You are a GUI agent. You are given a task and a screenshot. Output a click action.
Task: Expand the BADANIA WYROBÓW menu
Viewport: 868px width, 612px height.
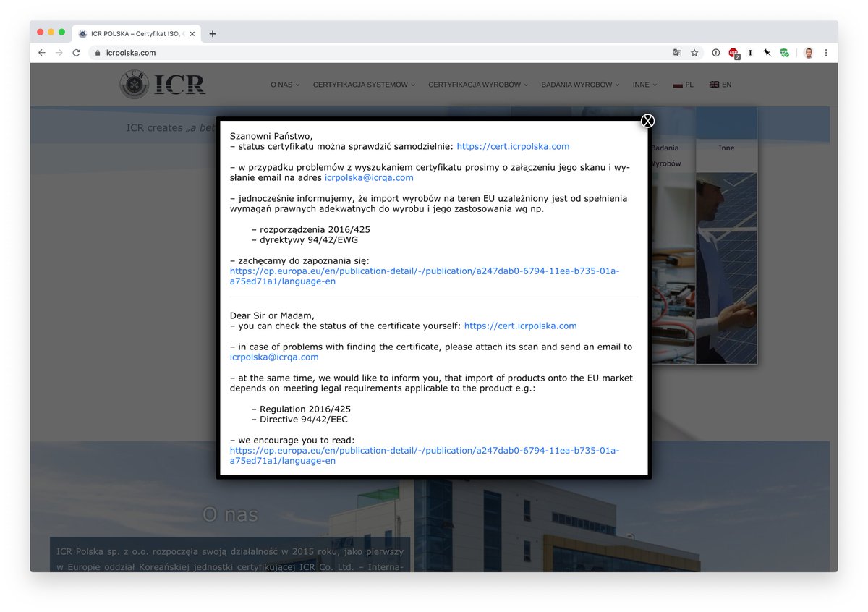coord(580,85)
